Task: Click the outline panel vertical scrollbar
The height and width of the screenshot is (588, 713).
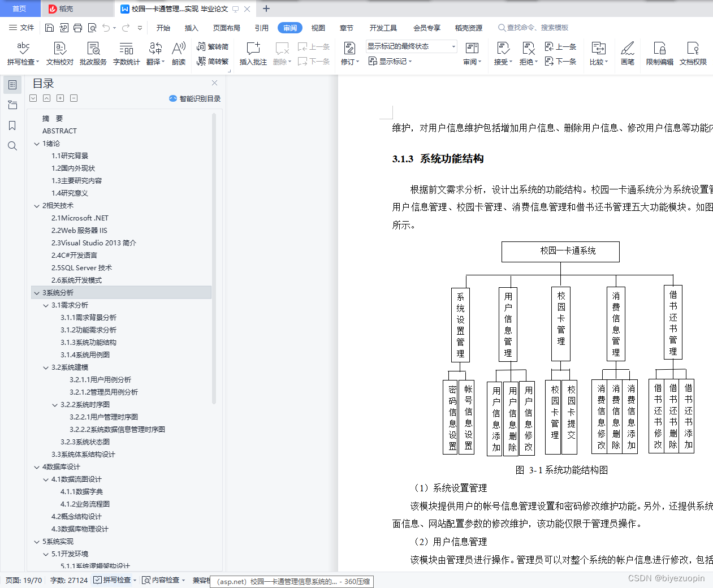Action: 214,258
